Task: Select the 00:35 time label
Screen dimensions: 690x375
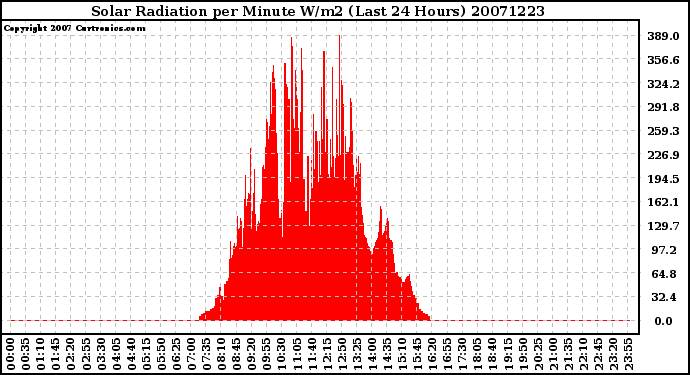Action: [26, 354]
